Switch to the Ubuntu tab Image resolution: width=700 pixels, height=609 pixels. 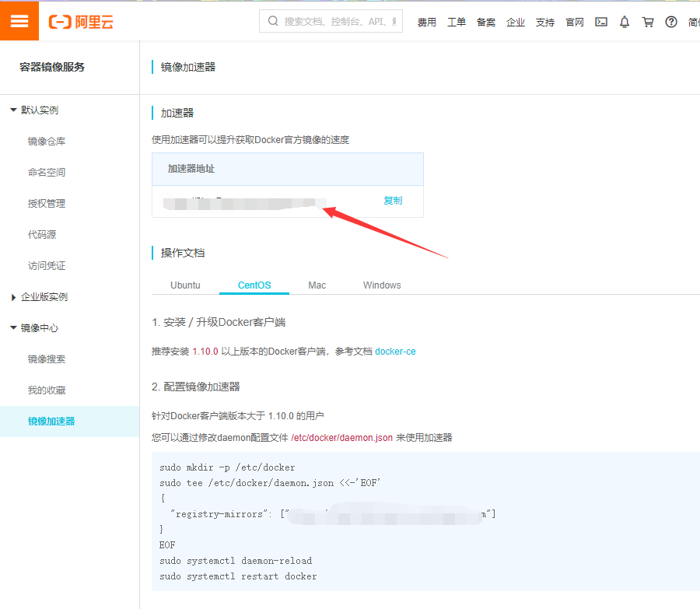coord(185,285)
